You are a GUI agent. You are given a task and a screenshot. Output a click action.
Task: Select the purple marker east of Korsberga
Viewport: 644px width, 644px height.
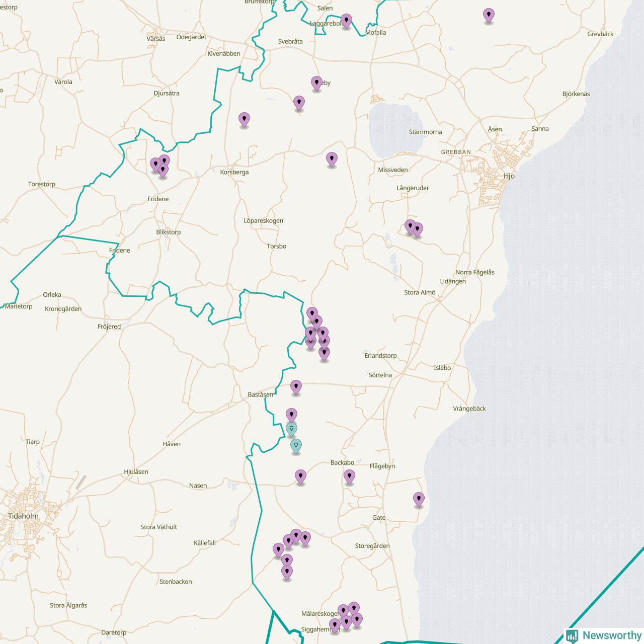pyautogui.click(x=332, y=159)
